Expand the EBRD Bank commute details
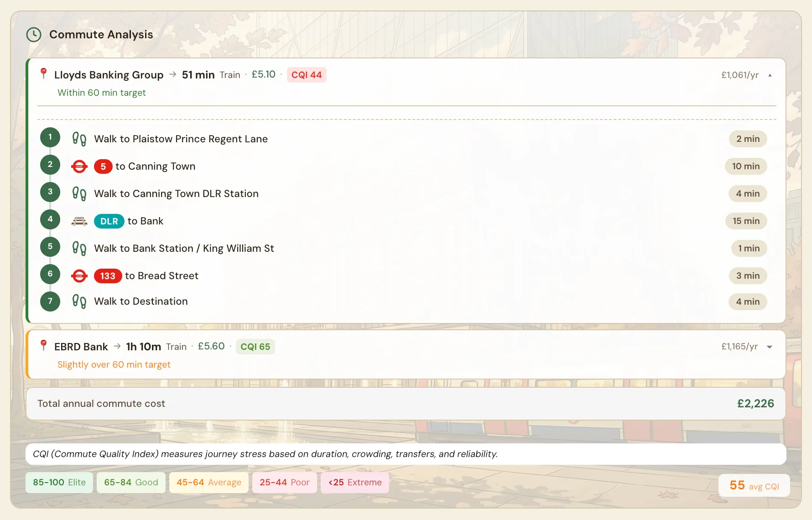The image size is (812, 520). point(770,347)
